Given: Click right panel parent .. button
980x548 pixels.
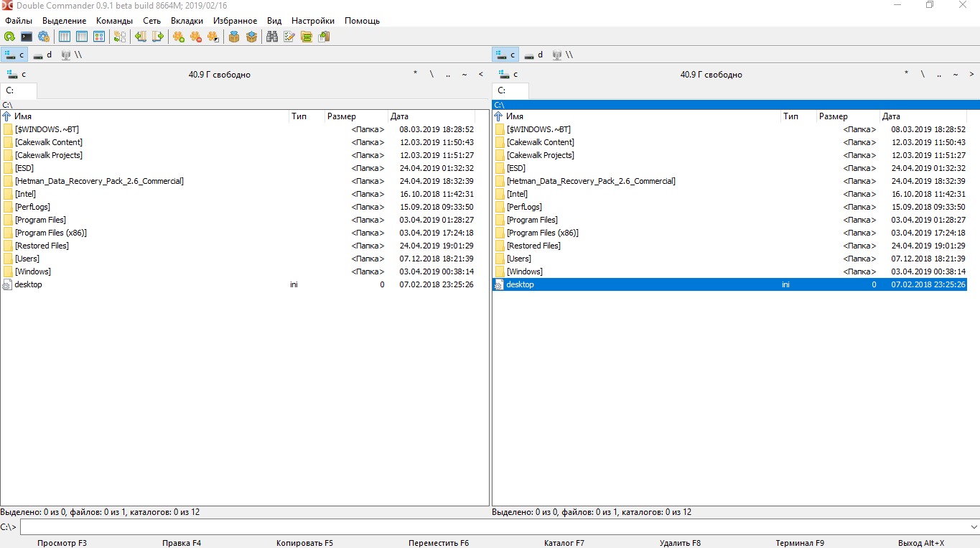Looking at the screenshot, I should [938, 74].
